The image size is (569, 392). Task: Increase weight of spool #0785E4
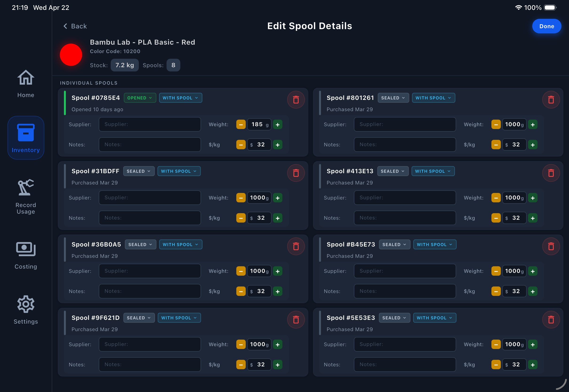[278, 125]
